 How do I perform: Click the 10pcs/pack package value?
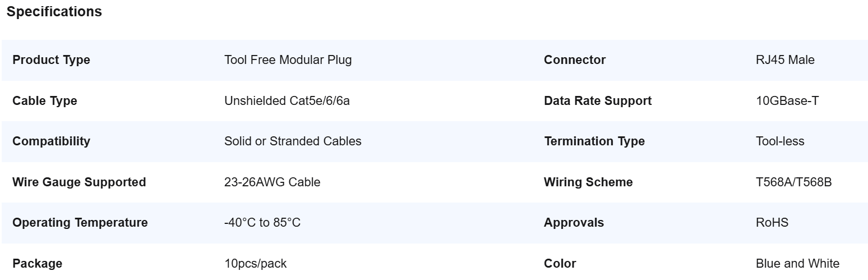255,264
